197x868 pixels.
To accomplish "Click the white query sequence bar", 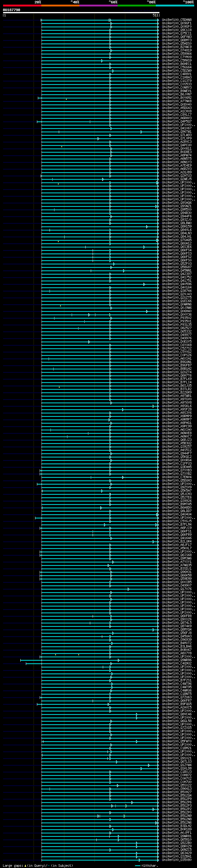I will point(81,12).
